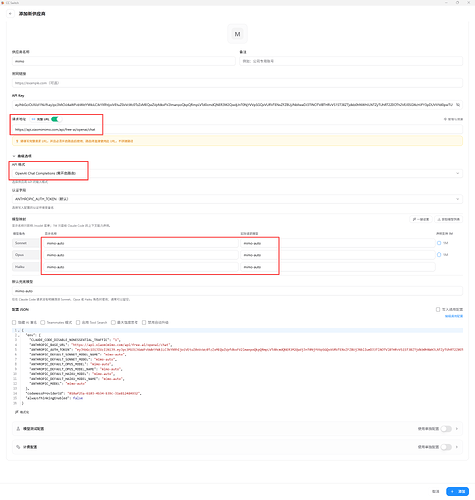Click the blue Add button

pos(458,491)
